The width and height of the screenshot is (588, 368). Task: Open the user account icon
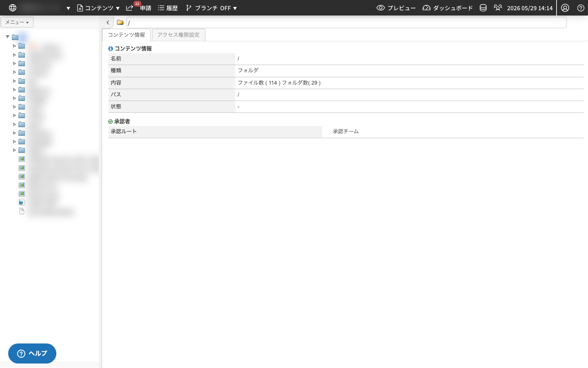click(x=565, y=8)
